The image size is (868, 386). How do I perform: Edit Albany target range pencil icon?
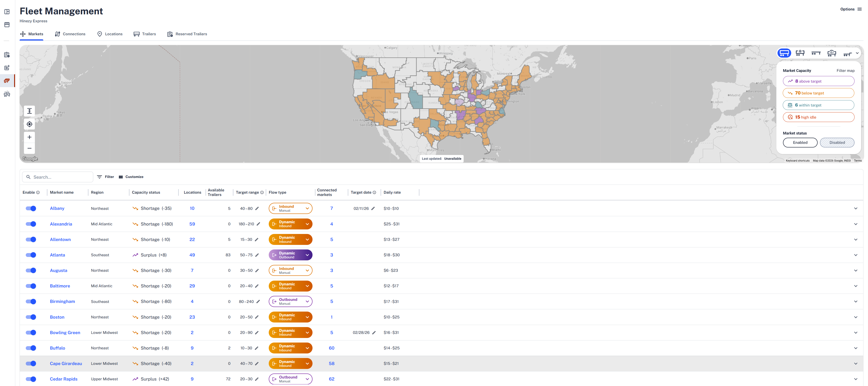pos(257,209)
